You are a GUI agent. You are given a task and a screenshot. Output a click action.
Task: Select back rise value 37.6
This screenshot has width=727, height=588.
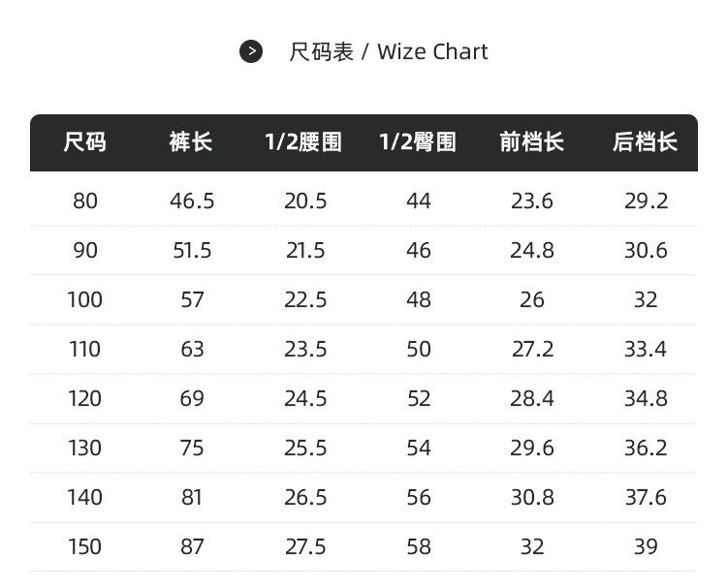tap(646, 498)
